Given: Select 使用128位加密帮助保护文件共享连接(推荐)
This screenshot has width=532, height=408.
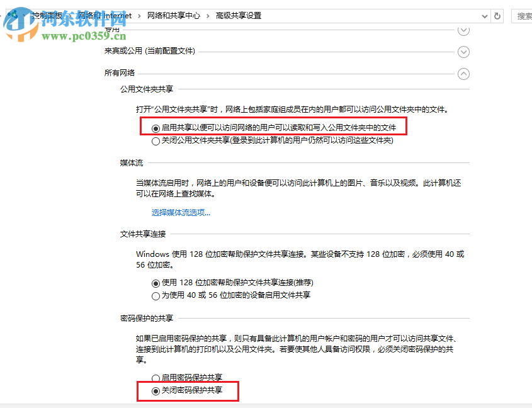Looking at the screenshot, I should (156, 283).
